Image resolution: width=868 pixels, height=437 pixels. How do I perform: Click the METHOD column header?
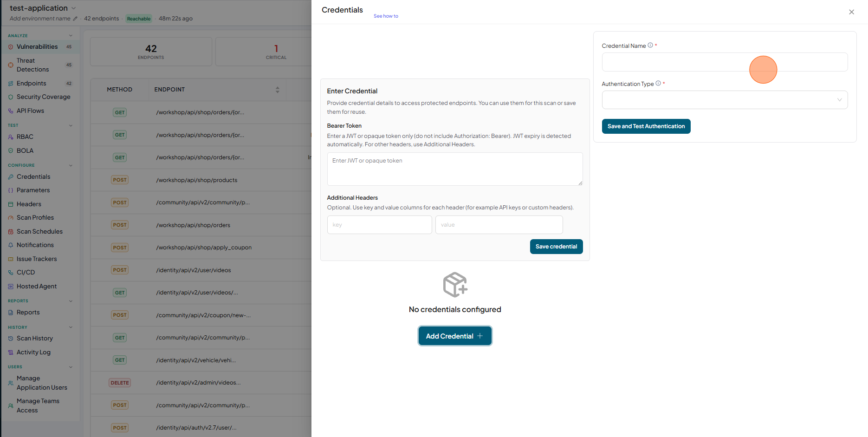coord(119,90)
